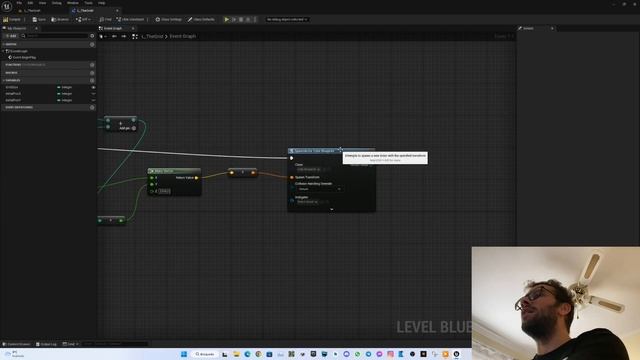Click the orange Spawn Transform input pin

292,177
